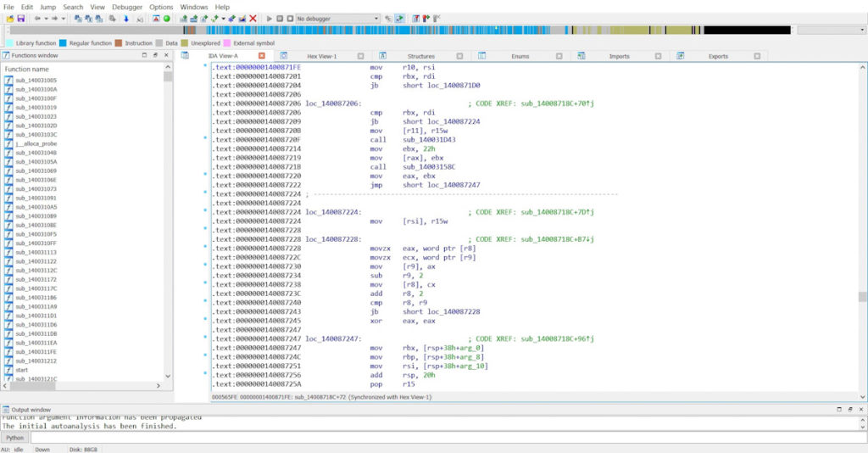Select j__alloca_probe in the function list
This screenshot has width=868, height=453.
coord(36,143)
